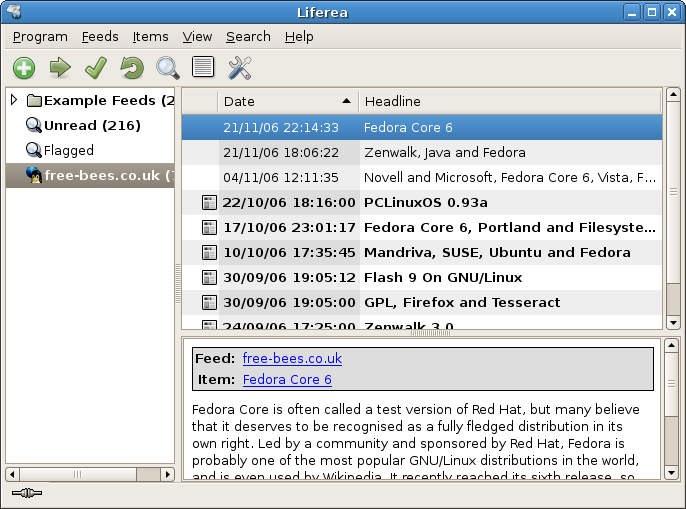Viewport: 686px width, 509px height.
Task: Open preferences with the tools icon
Action: pos(240,68)
